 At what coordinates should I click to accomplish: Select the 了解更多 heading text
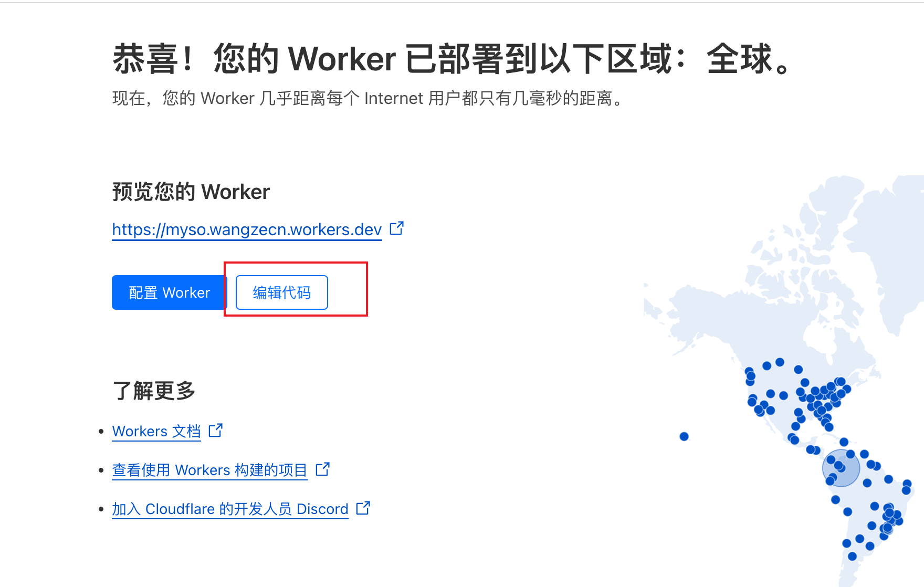[154, 391]
